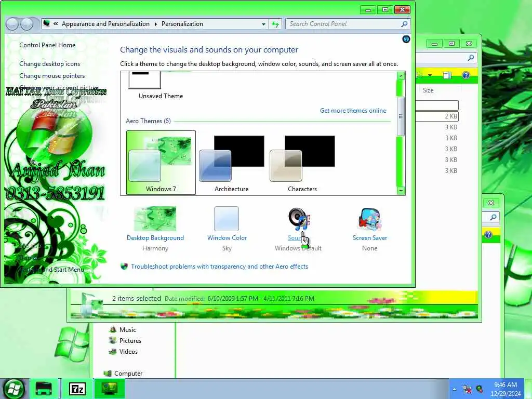
Task: Open Window Color Sky swatch
Action: click(x=227, y=219)
